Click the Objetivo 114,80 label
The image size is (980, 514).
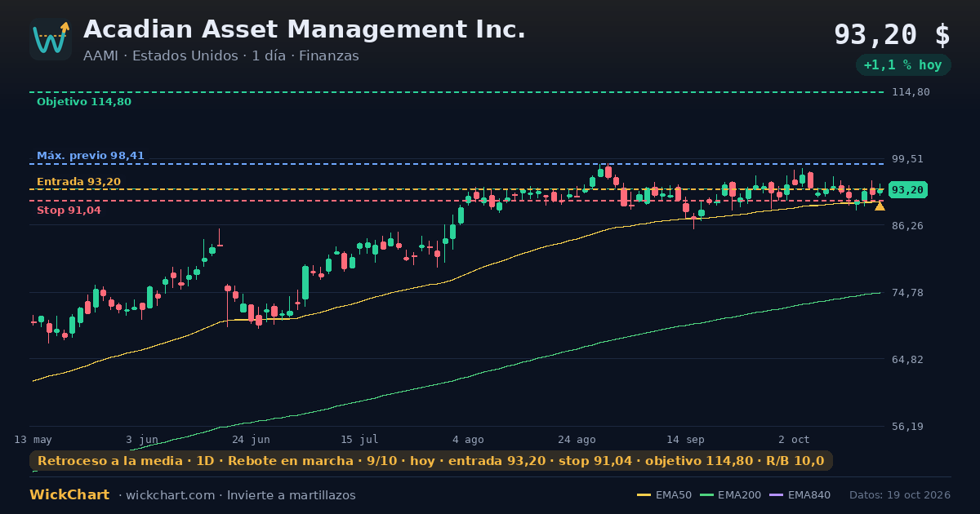pos(84,102)
